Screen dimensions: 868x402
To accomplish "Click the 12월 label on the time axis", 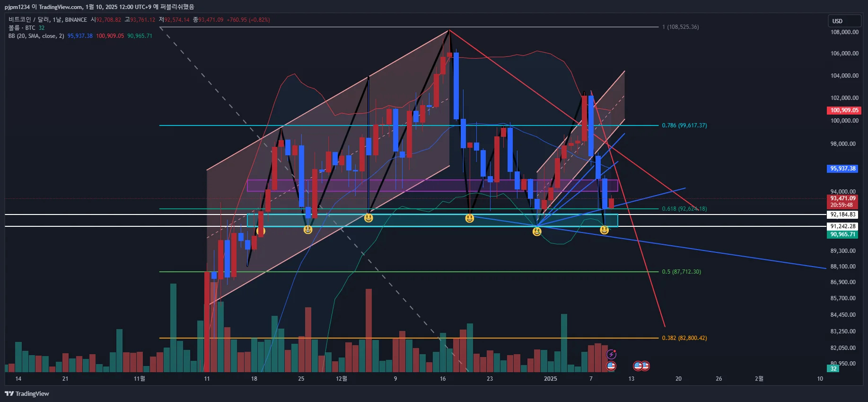I will point(341,379).
